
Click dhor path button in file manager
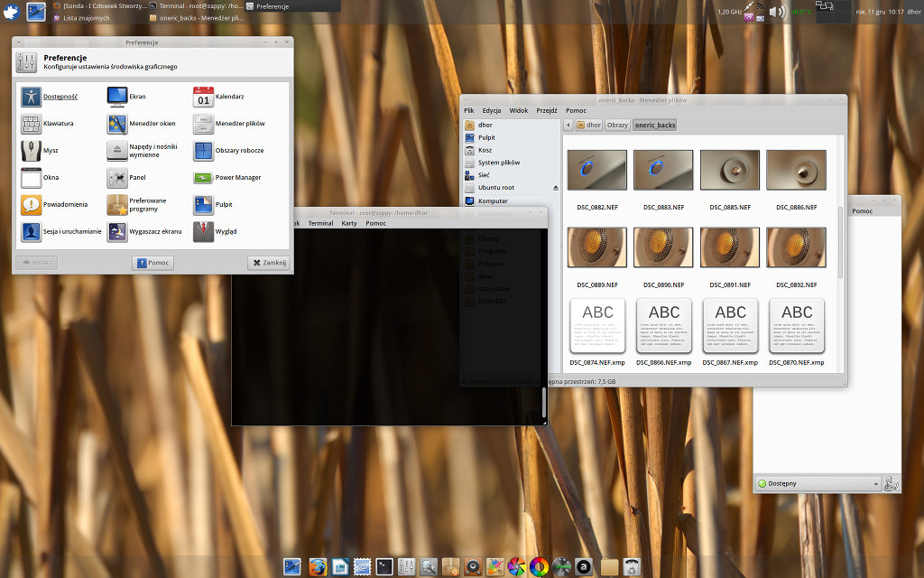click(x=588, y=125)
